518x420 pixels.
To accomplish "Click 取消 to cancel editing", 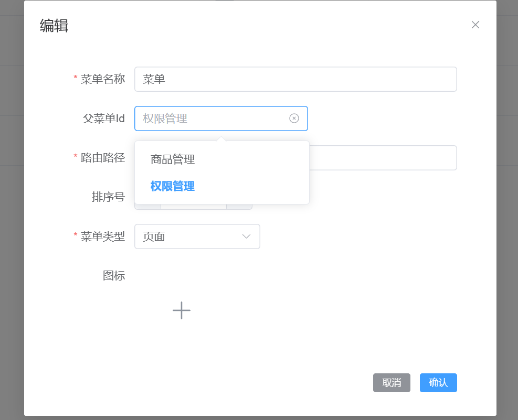I will [392, 383].
